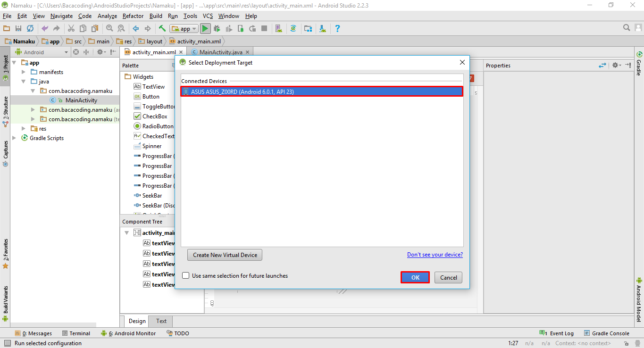This screenshot has height=348, width=644.
Task: Open the Refactor menu
Action: point(133,16)
